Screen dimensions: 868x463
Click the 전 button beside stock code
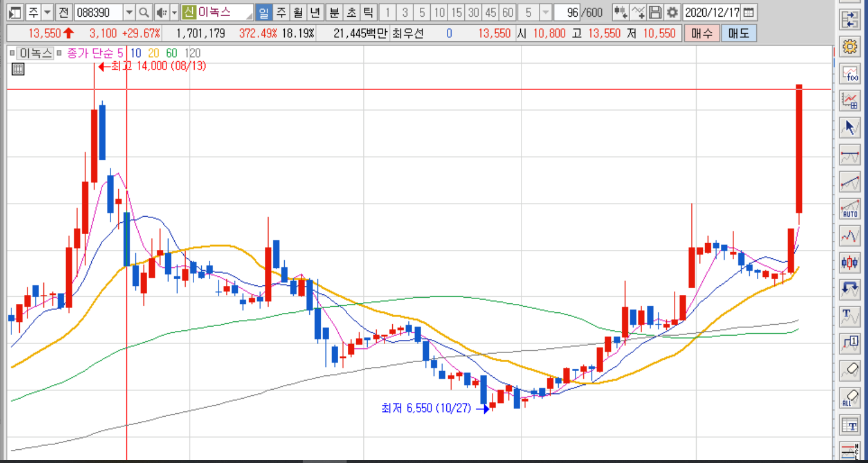(x=64, y=12)
